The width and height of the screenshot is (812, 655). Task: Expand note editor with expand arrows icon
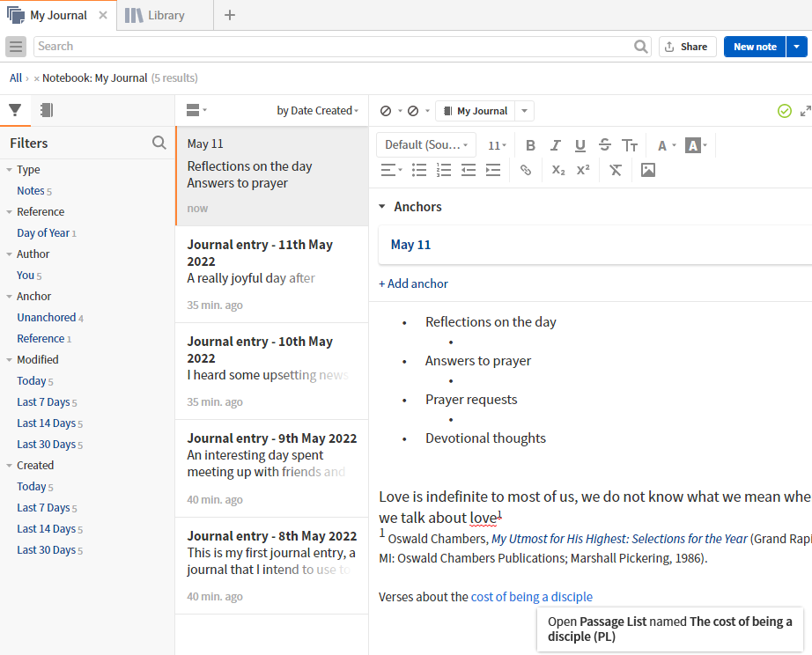[805, 111]
